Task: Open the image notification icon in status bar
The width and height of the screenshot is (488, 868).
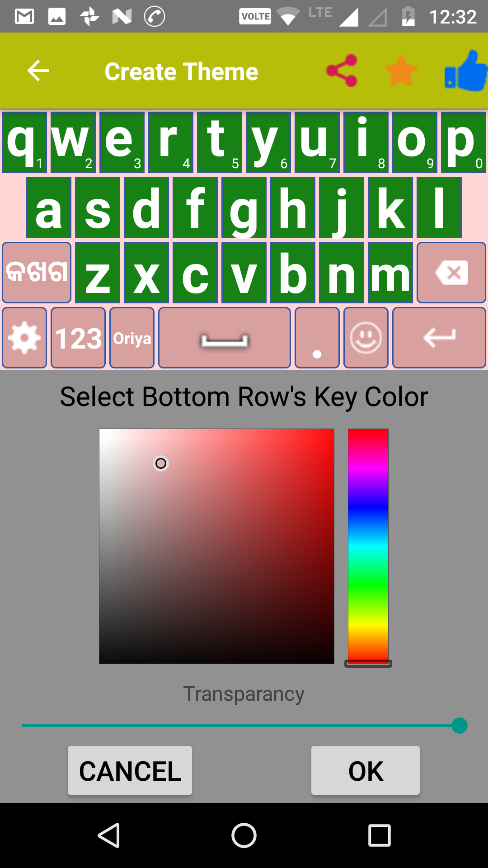Action: pyautogui.click(x=57, y=17)
